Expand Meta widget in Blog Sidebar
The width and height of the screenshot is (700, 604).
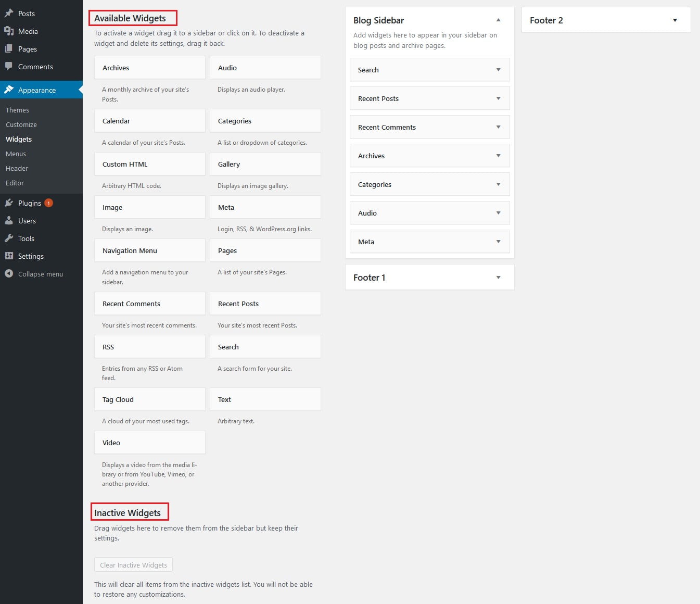coord(498,242)
